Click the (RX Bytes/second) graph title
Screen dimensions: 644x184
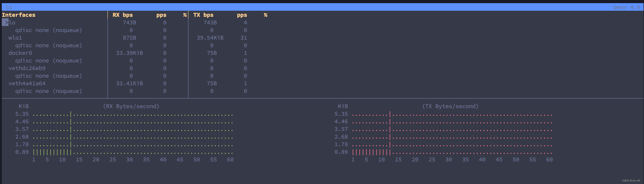point(131,106)
